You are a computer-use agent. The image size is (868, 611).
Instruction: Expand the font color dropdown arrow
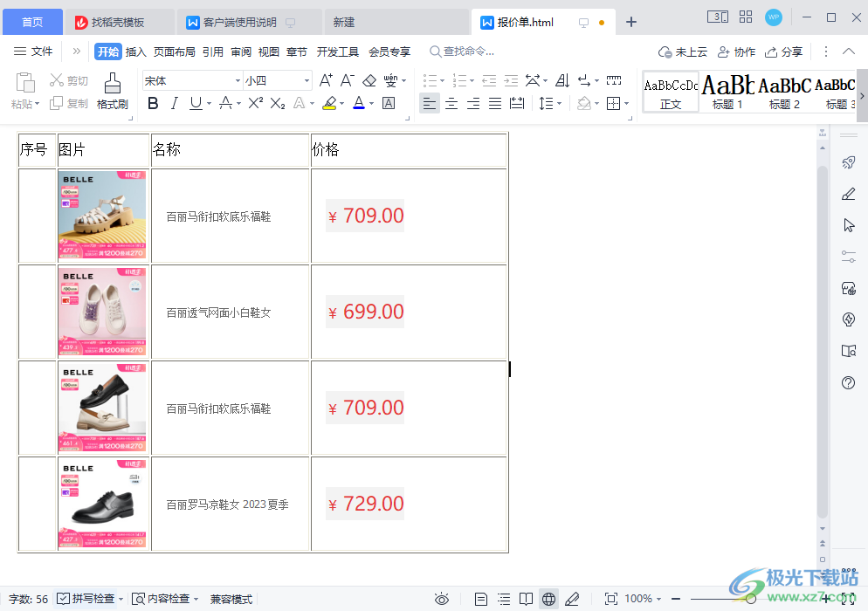point(371,104)
